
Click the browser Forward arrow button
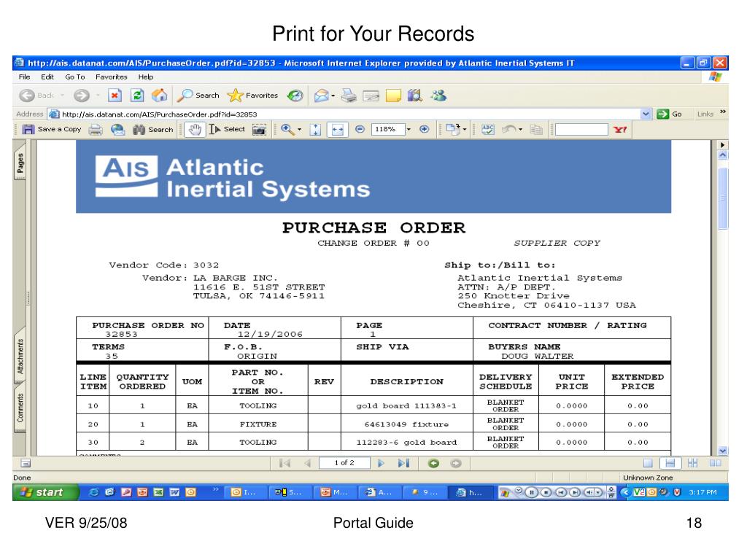[x=82, y=96]
